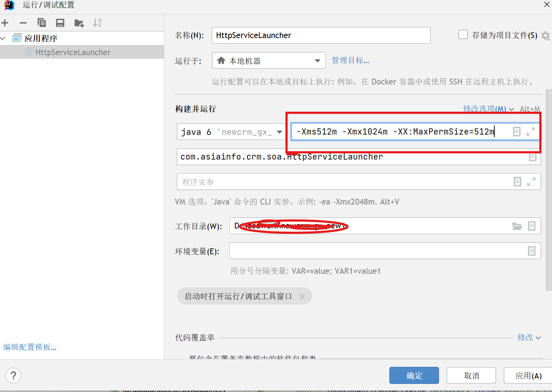Open the working directory folder browser

[517, 226]
